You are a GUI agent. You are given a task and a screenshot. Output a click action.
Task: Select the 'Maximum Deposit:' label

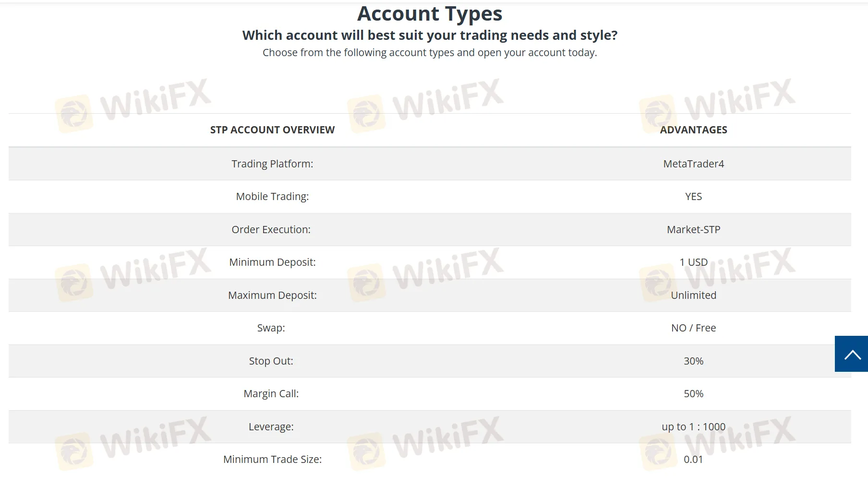click(x=272, y=296)
